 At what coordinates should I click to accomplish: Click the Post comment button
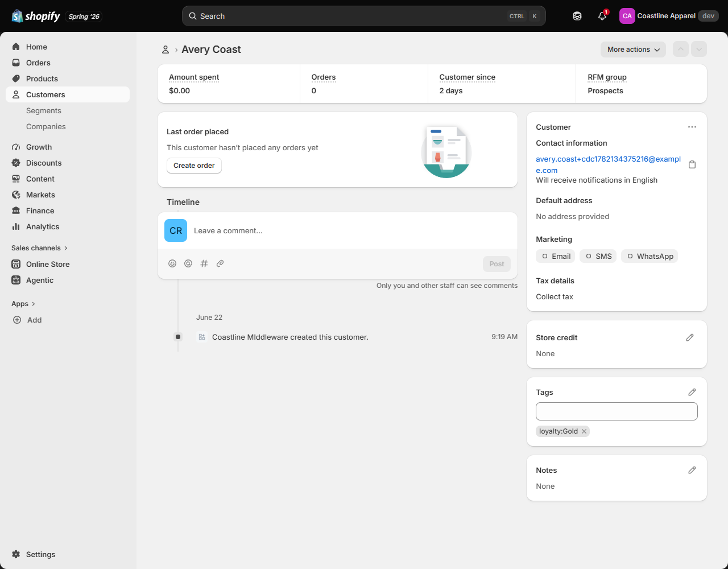pyautogui.click(x=497, y=264)
